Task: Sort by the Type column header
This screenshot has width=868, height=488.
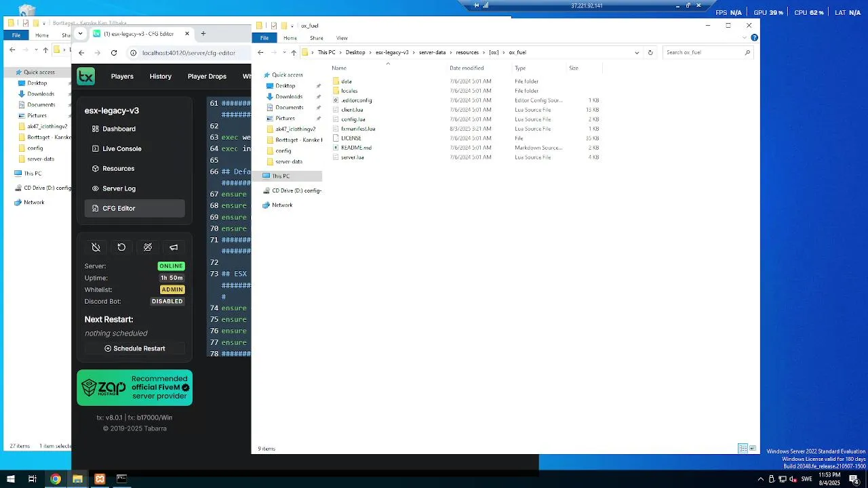Action: coord(520,68)
